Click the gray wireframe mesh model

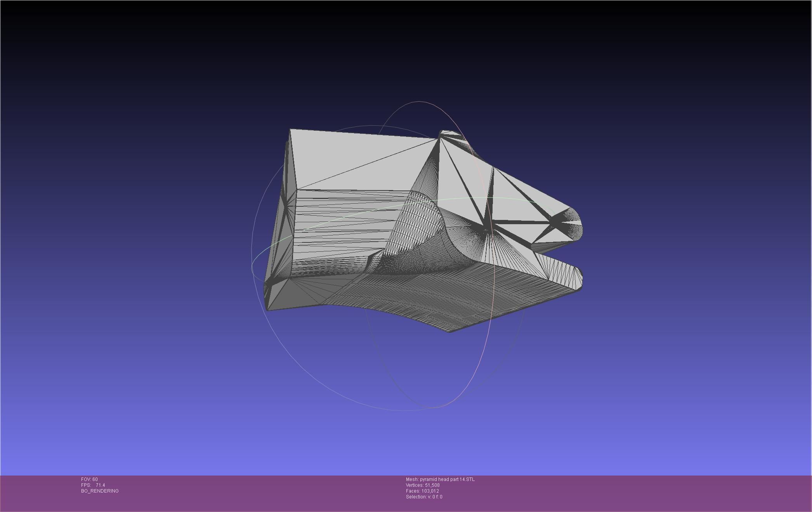click(x=423, y=231)
